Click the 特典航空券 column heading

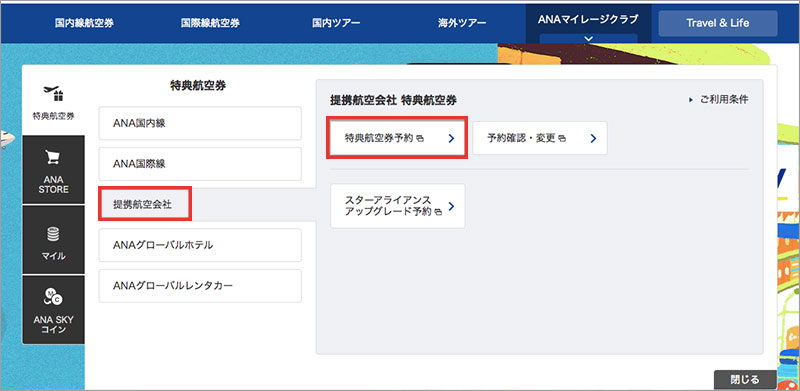click(198, 86)
